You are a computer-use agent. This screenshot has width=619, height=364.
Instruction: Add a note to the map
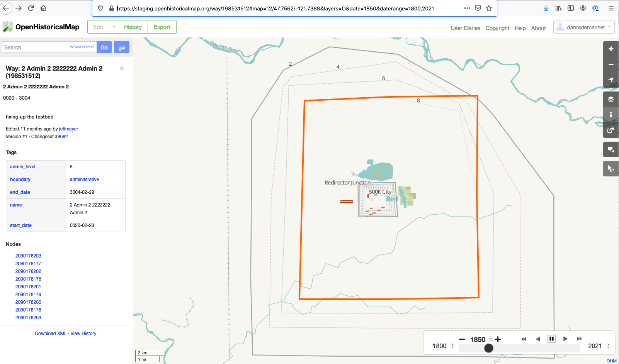tap(611, 149)
